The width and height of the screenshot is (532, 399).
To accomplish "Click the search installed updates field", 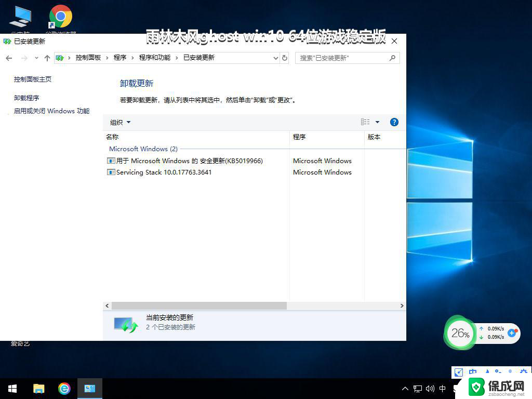I will point(347,58).
